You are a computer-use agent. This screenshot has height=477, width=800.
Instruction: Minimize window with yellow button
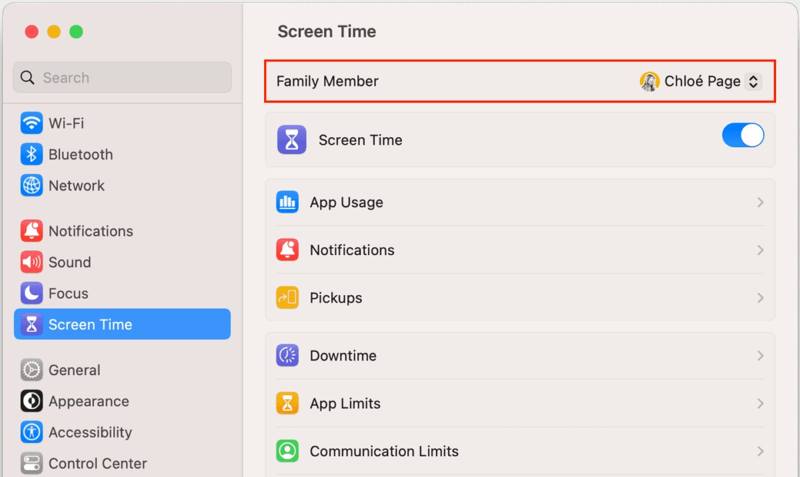(x=54, y=32)
